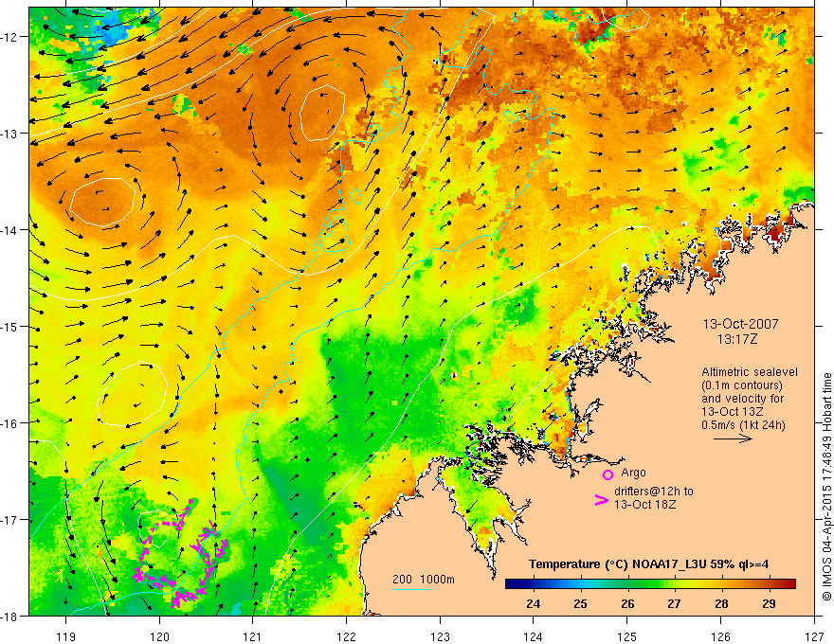This screenshot has height=644, width=834.
Task: Click the color bar tick label 24
Action: pos(534,603)
